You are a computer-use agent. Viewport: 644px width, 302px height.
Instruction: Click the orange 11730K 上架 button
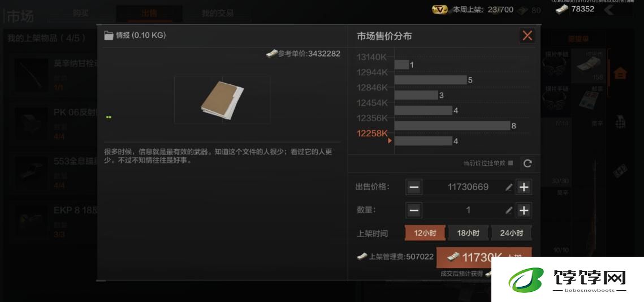coord(484,258)
